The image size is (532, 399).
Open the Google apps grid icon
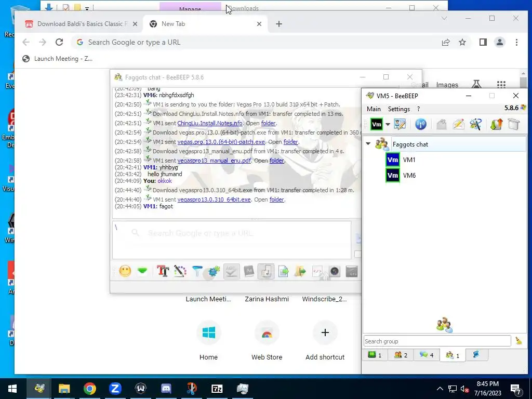[x=501, y=85]
